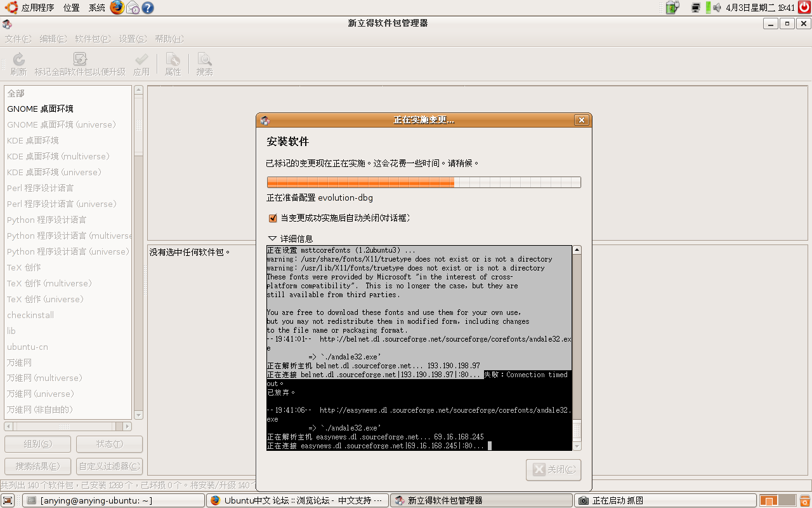Click the Mark All Upgrades (标记全部软件包以便升级) icon
The width and height of the screenshot is (812, 508).
[x=80, y=59]
